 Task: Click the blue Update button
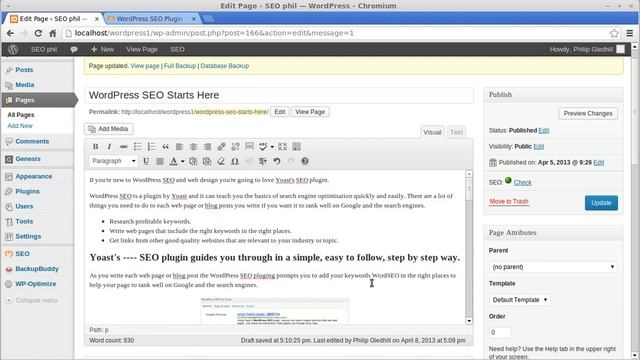coord(601,203)
